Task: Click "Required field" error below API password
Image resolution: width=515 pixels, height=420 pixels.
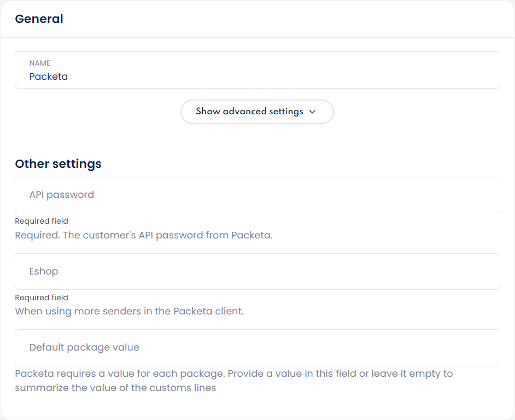Action: [x=42, y=221]
